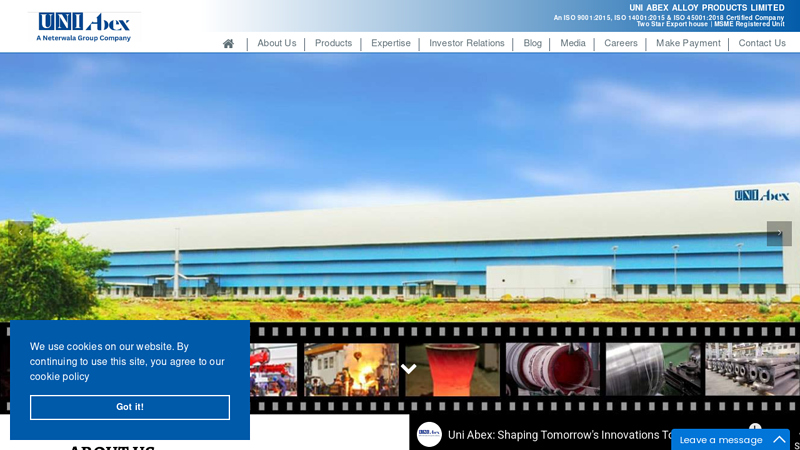Click the down chevron on filmstrip
800x450 pixels.
coord(408,368)
